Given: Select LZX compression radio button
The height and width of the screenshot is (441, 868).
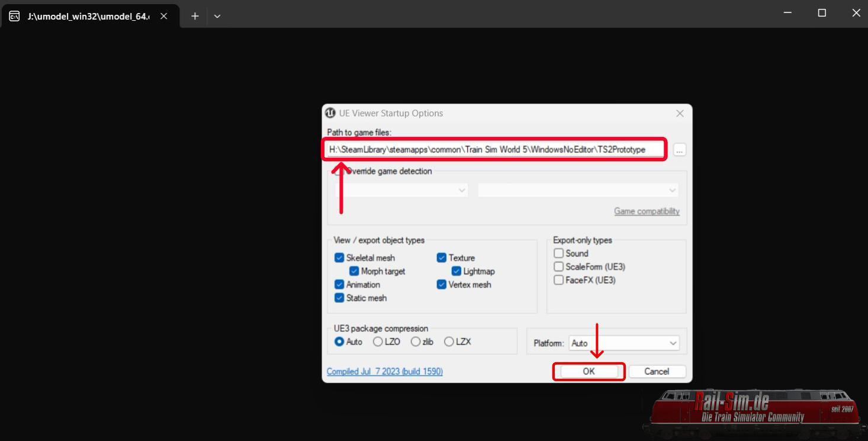Looking at the screenshot, I should [x=449, y=342].
